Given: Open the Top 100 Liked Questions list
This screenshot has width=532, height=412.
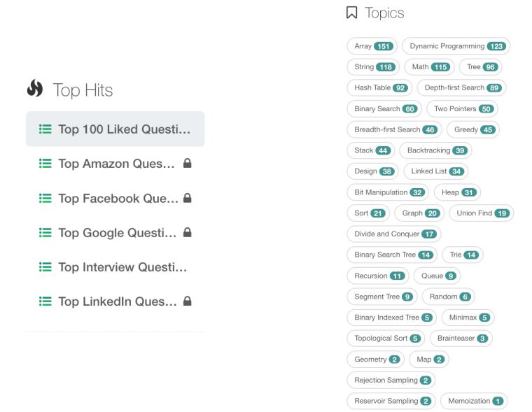Looking at the screenshot, I should click(115, 129).
